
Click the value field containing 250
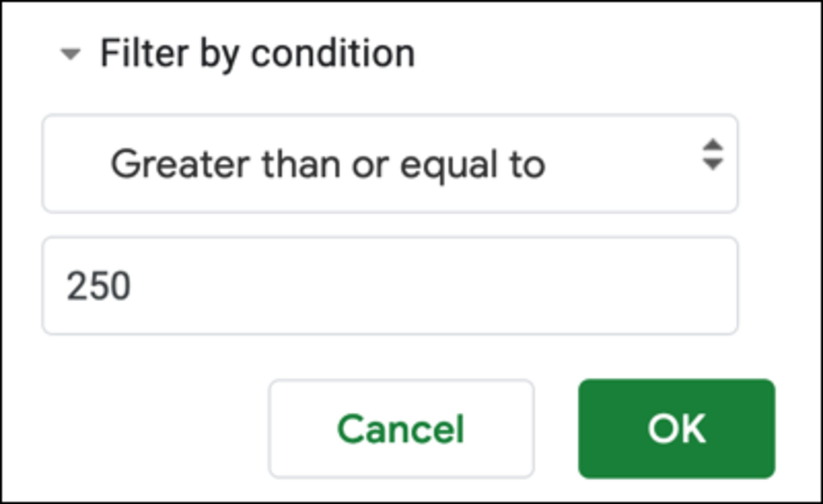(x=390, y=285)
